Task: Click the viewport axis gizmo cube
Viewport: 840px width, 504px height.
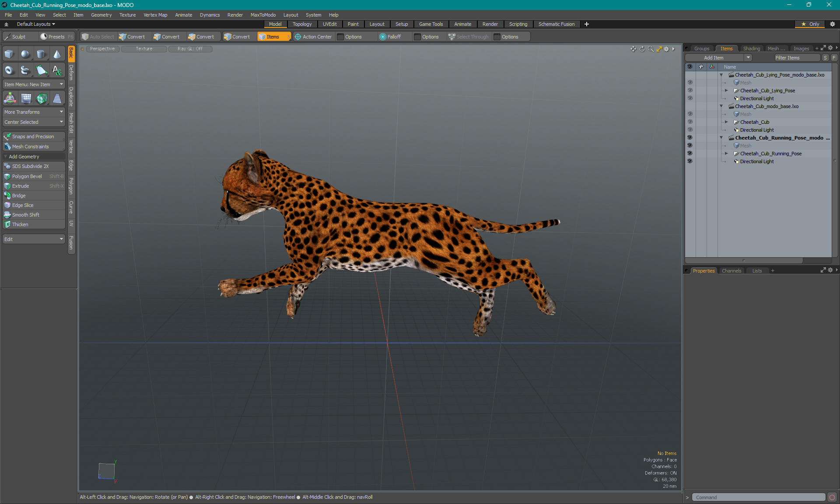Action: point(106,471)
